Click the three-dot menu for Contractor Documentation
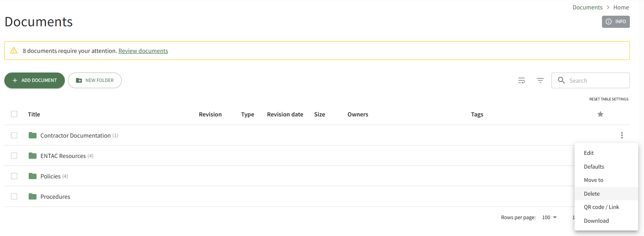Image resolution: width=644 pixels, height=236 pixels. click(x=622, y=135)
